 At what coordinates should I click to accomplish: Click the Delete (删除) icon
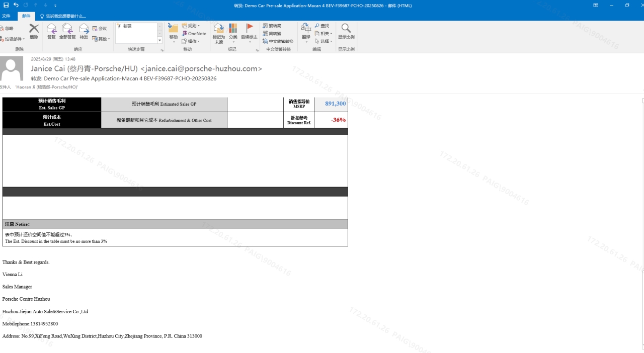(34, 31)
